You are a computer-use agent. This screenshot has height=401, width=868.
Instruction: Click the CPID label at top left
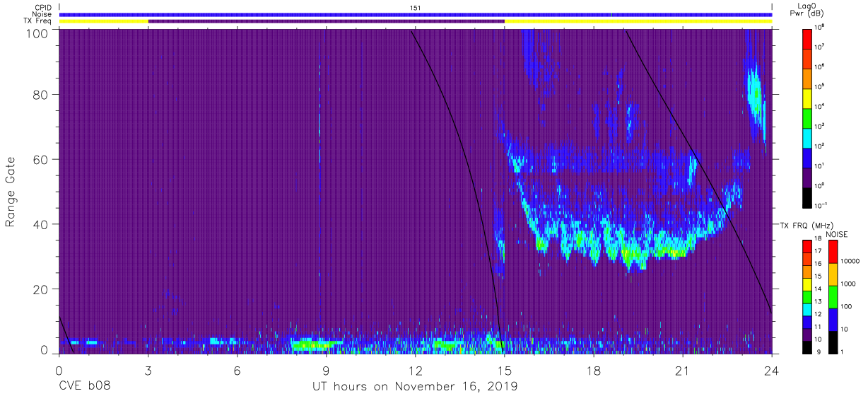43,7
